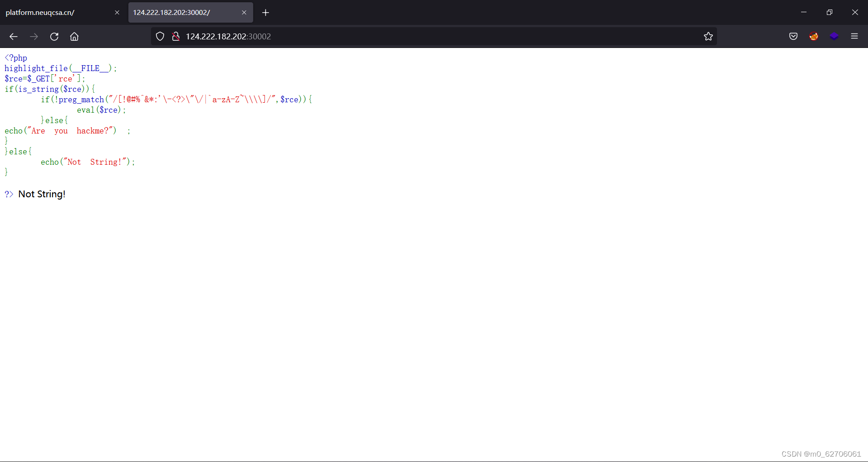Click the 'if(is_string($rce)){' line
868x462 pixels.
point(50,89)
